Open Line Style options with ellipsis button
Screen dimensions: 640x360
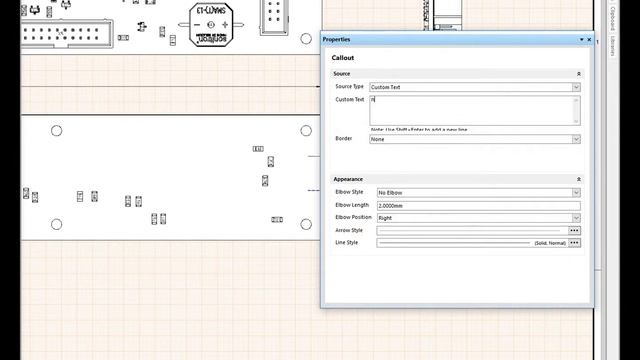click(574, 243)
